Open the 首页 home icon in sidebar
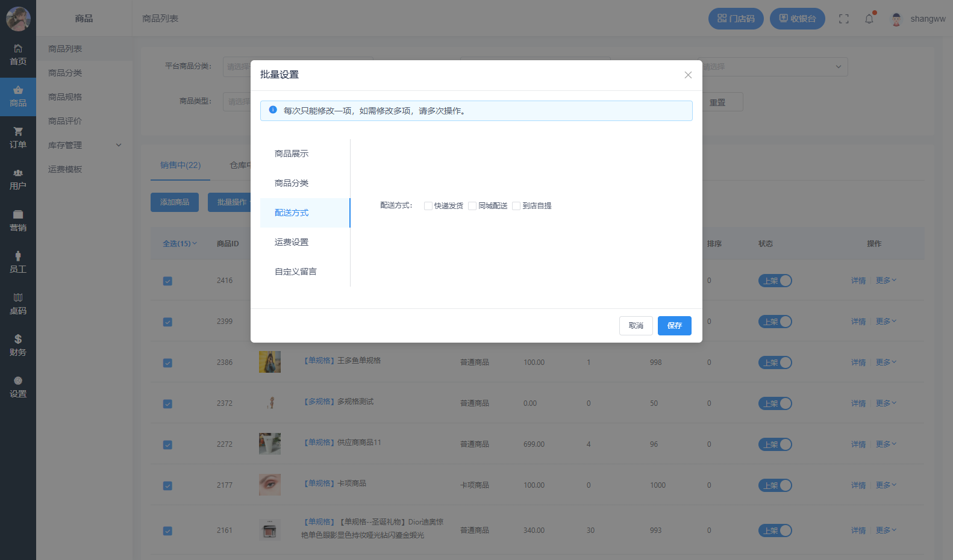The width and height of the screenshot is (953, 560). [x=18, y=49]
